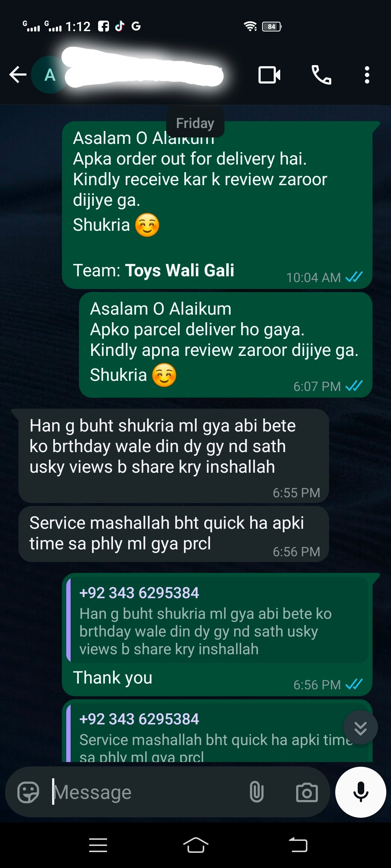Tap the microphone voice message button
The height and width of the screenshot is (868, 391).
[361, 792]
